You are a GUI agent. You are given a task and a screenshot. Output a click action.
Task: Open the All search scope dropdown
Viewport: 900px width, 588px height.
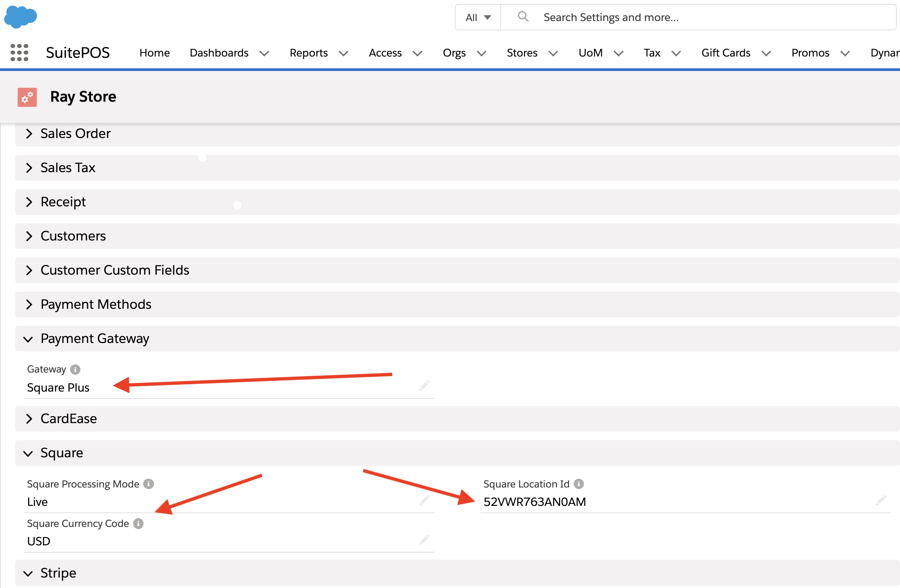coord(478,17)
